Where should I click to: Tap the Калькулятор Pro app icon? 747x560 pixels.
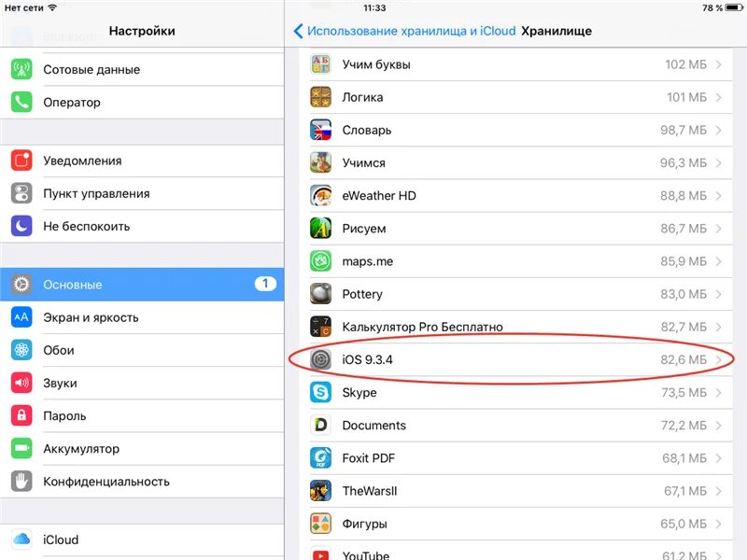(x=320, y=327)
